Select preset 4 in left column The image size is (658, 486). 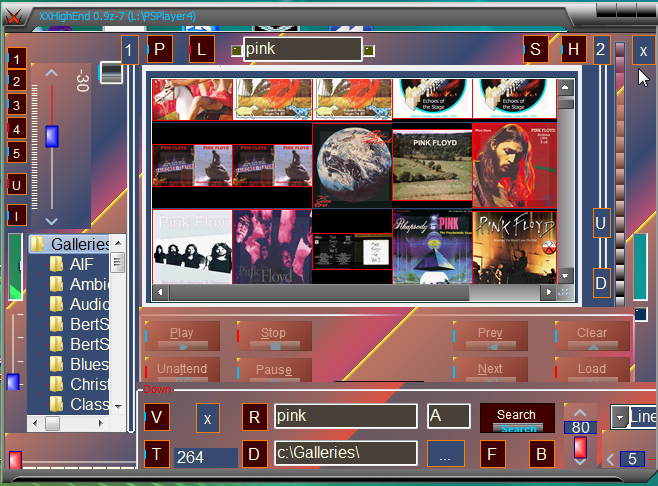point(17,129)
